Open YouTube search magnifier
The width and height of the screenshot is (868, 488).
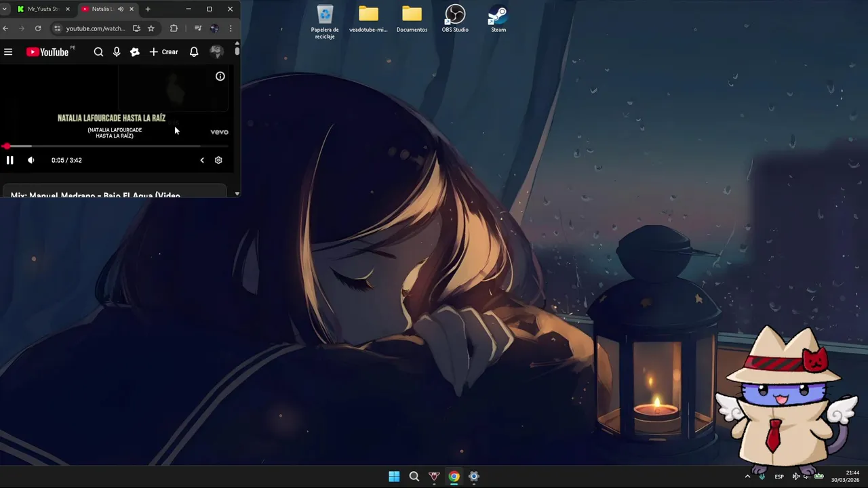pyautogui.click(x=98, y=52)
